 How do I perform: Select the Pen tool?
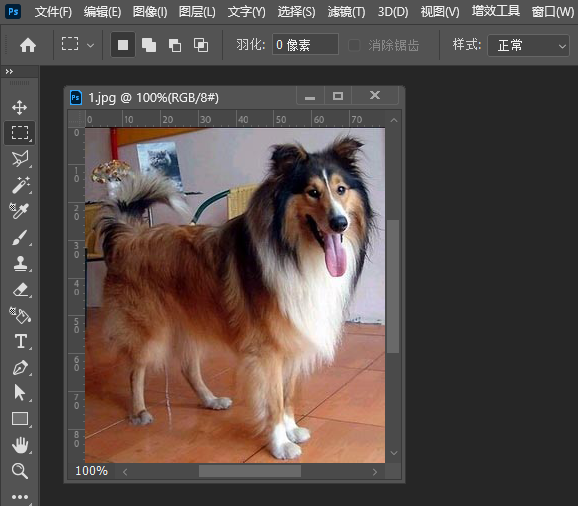(20, 367)
